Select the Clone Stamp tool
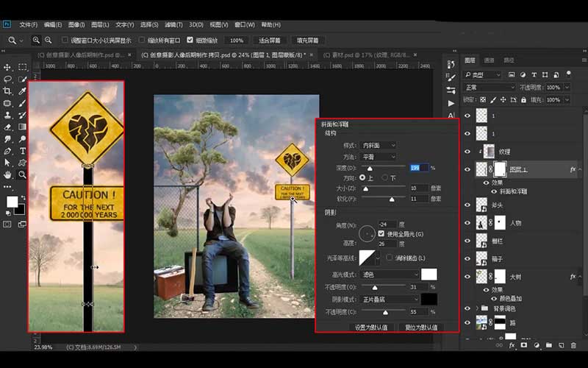 tap(7, 115)
